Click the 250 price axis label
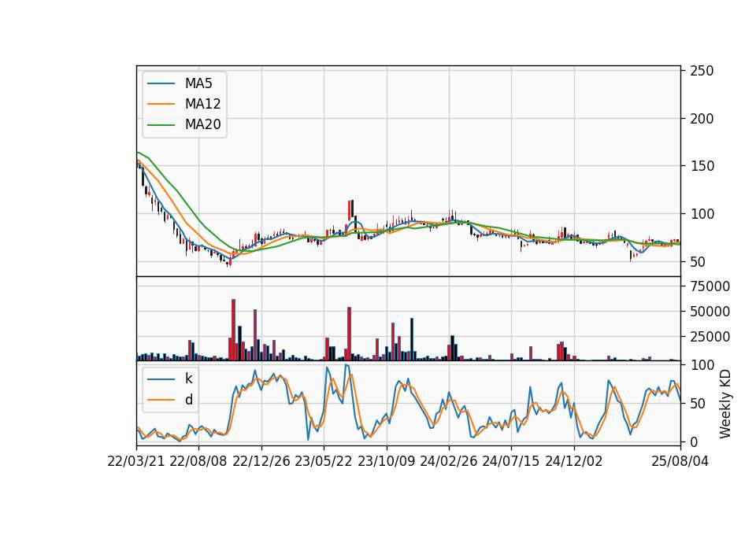756x543 pixels. 702,71
